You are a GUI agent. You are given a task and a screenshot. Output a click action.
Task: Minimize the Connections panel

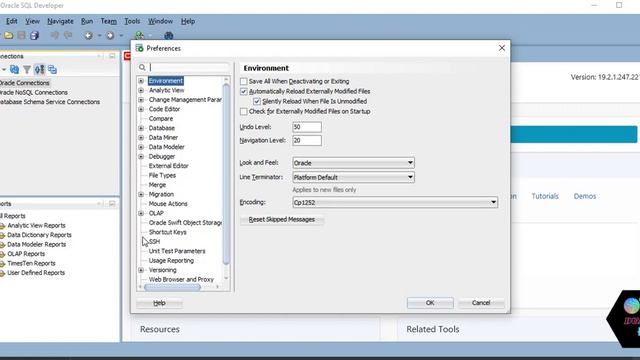pos(112,56)
